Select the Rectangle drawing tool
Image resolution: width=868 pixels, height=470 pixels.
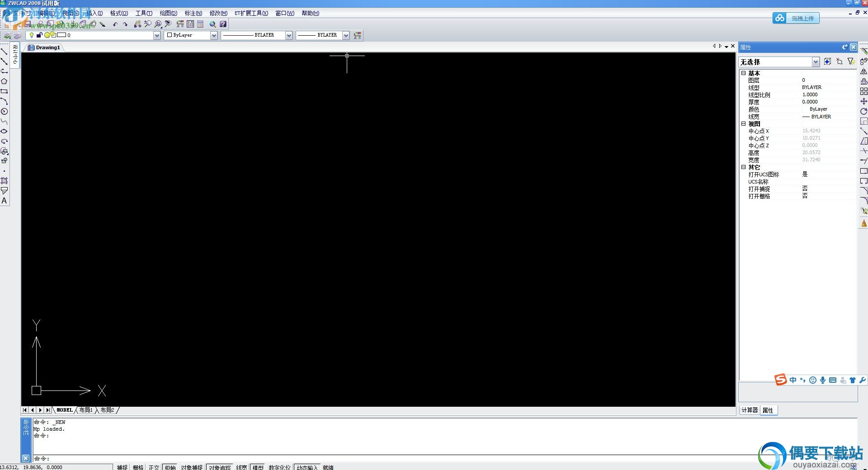pos(4,91)
